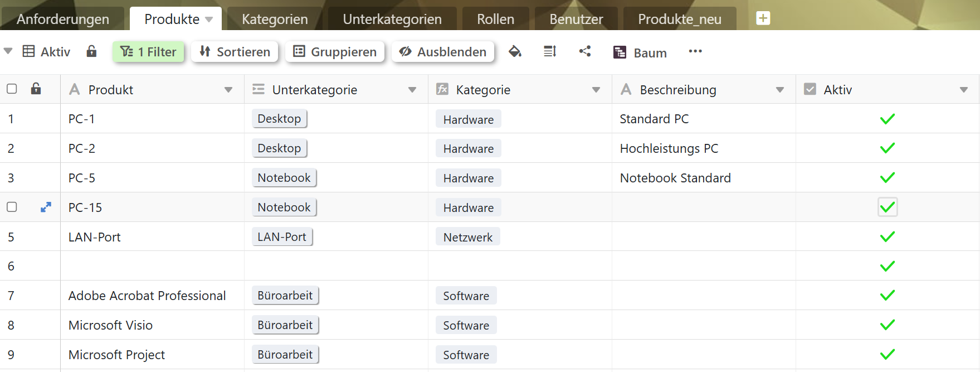Click the Sortieren button

[x=235, y=52]
